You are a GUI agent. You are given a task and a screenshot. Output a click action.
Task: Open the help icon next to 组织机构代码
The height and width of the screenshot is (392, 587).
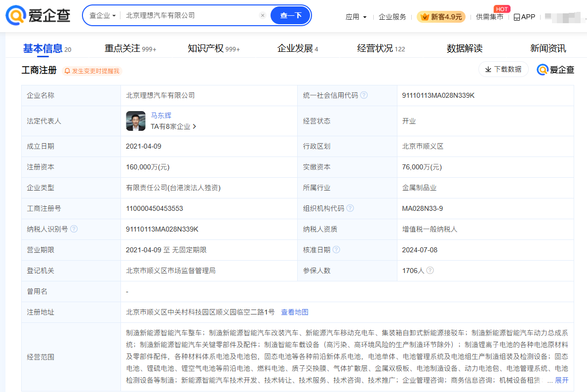pos(350,208)
